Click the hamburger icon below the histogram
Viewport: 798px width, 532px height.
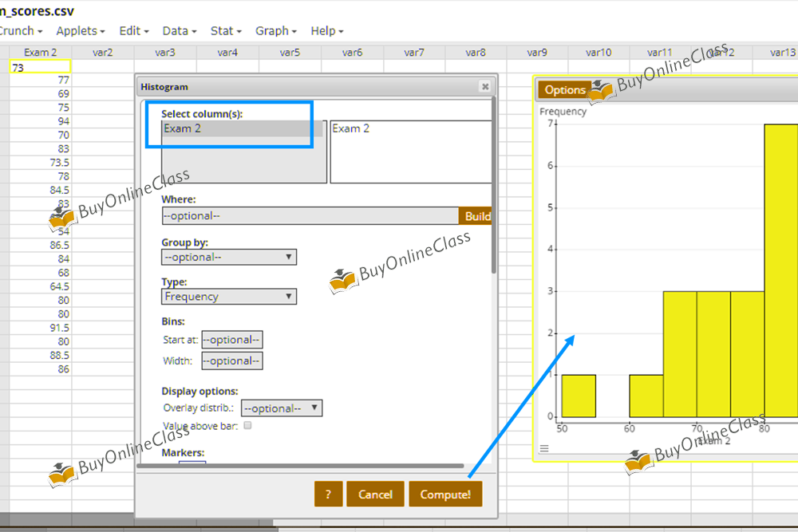coord(545,447)
